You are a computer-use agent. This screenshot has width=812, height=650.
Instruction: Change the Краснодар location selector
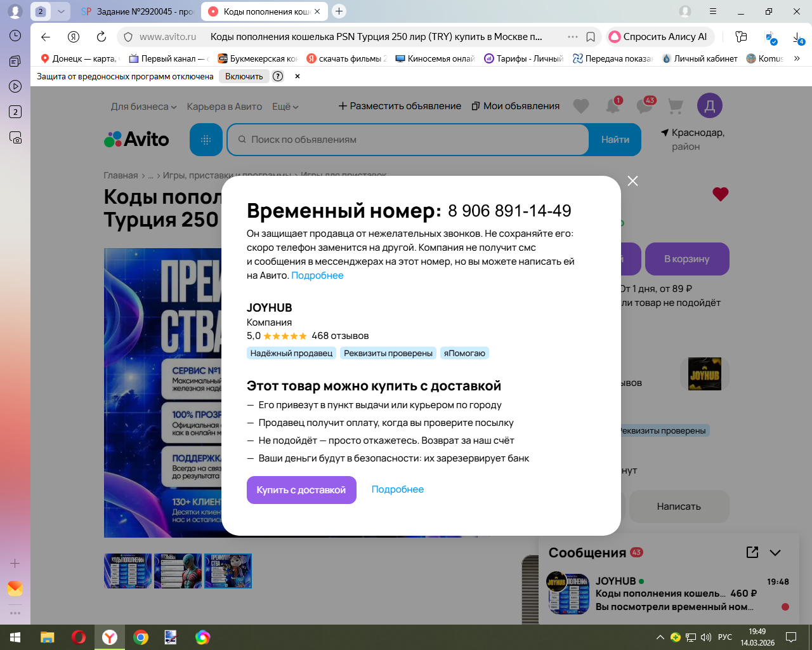[x=693, y=140]
